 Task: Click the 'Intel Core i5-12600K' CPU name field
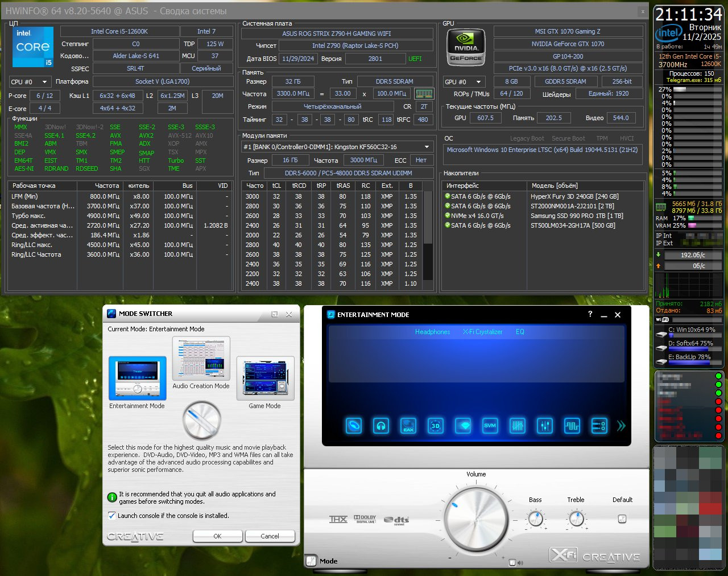119,31
